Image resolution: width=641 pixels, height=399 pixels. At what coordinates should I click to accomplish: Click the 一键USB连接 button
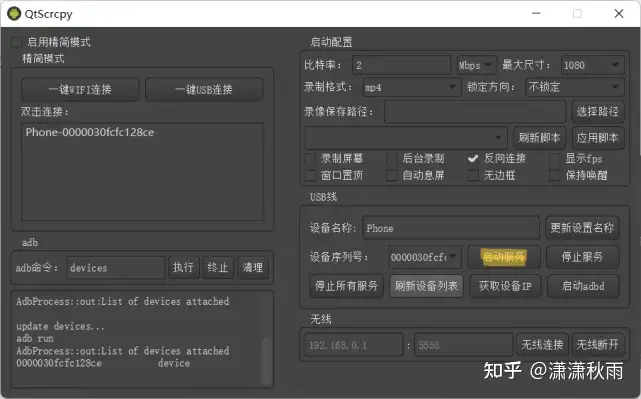(x=204, y=90)
